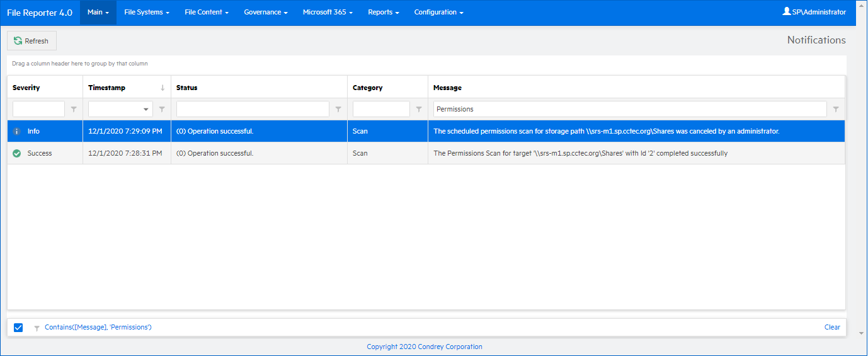868x356 pixels.
Task: Click the green Success checkmark icon
Action: point(17,153)
